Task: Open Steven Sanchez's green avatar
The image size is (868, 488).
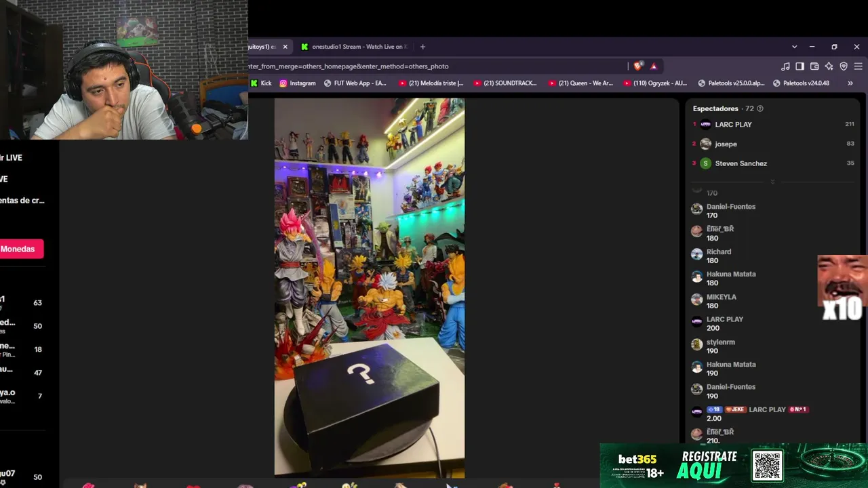Action: pos(706,163)
